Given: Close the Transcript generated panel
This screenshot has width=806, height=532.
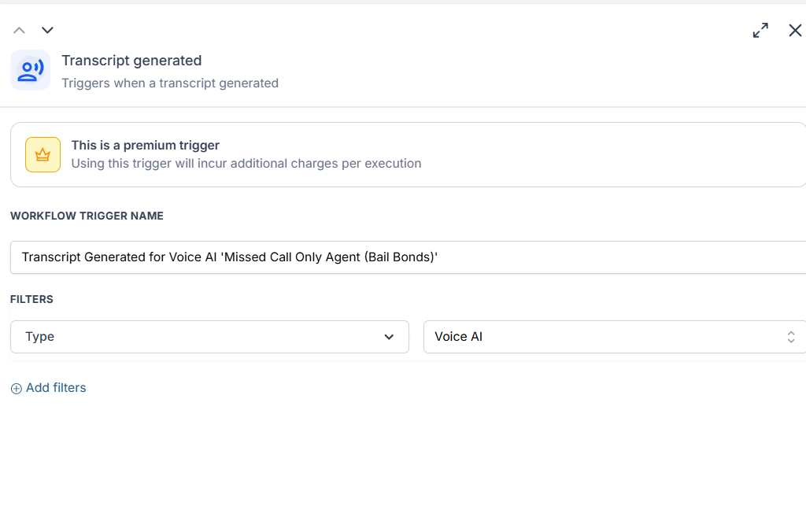Looking at the screenshot, I should [795, 31].
